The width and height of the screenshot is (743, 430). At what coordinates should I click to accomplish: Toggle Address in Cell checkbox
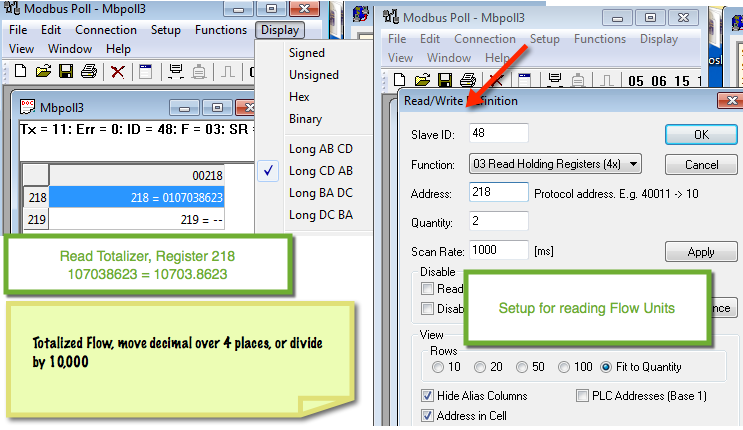(427, 416)
